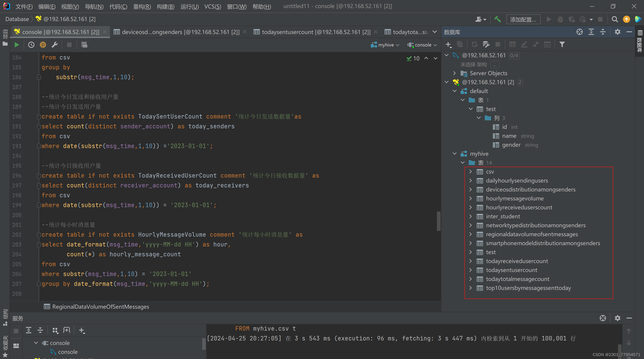This screenshot has width=644, height=359.
Task: Open user account icon in top toolbar
Action: click(x=481, y=19)
